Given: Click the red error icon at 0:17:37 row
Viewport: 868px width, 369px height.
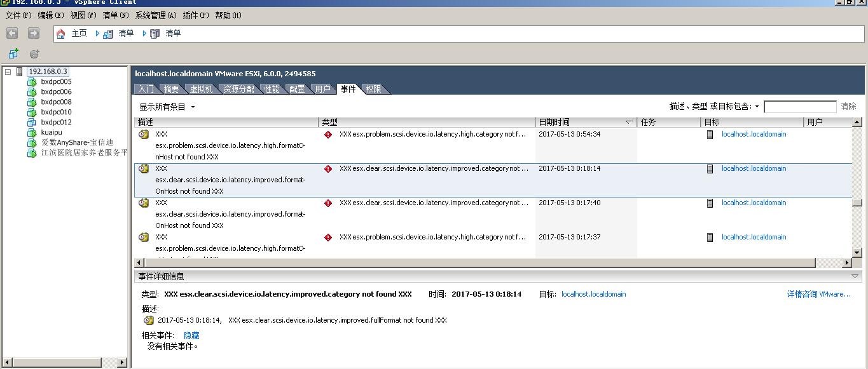Looking at the screenshot, I should (328, 238).
